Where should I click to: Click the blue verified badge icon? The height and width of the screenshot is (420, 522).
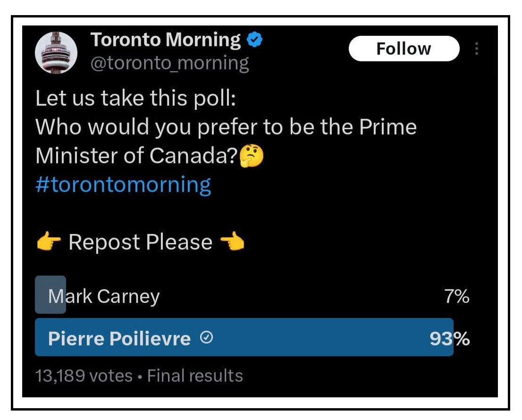255,41
